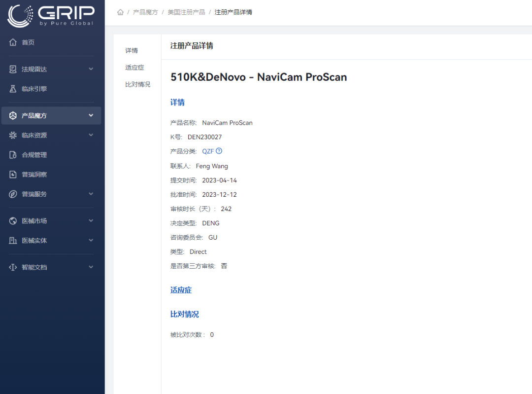The image size is (532, 394).
Task: Click type value Direct
Action: click(198, 251)
